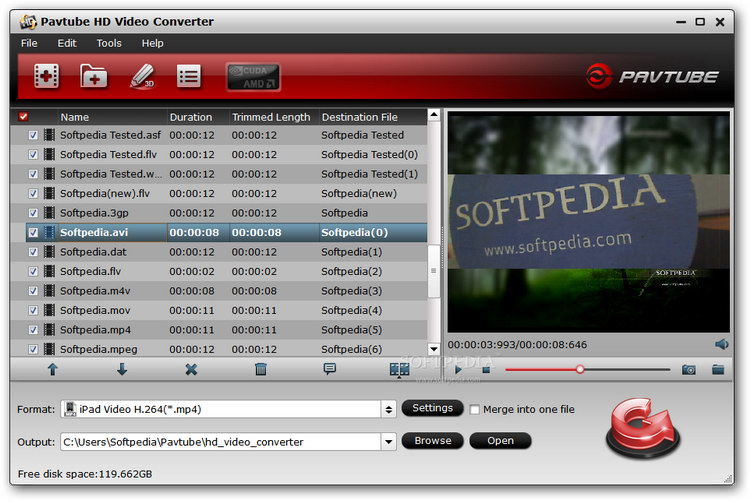Click the iPad format icon in Format field
The height and width of the screenshot is (501, 750).
coord(70,409)
